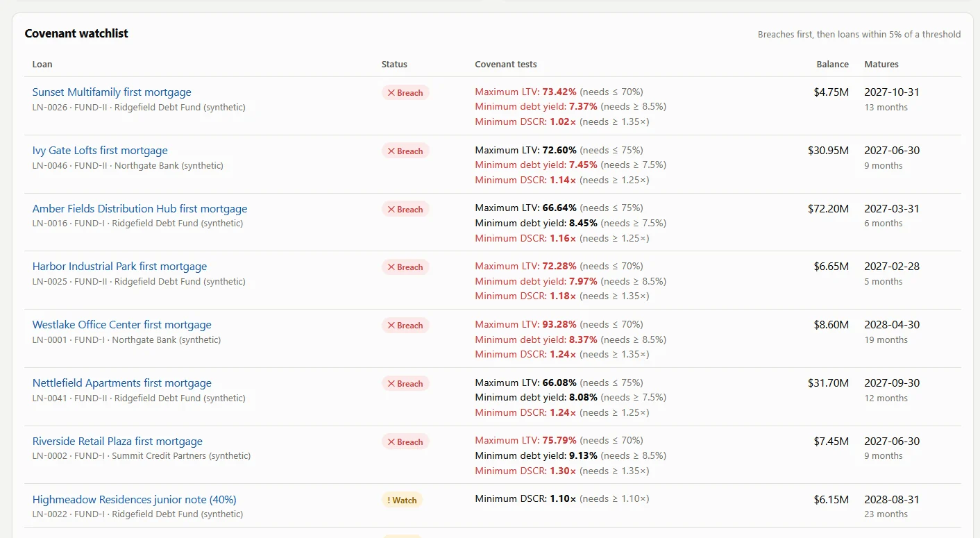Click the Breach badge for Sunset Multifamily

[x=405, y=92]
